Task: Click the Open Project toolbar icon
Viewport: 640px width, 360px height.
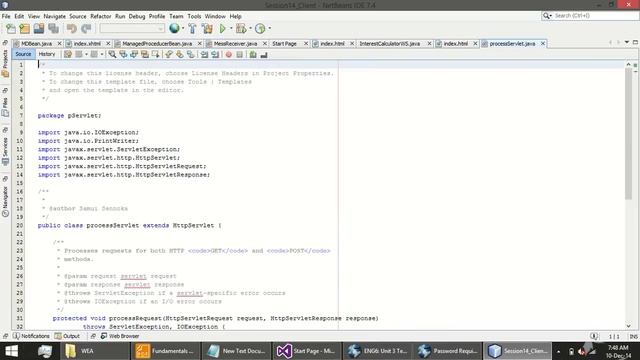Action: 39,29
